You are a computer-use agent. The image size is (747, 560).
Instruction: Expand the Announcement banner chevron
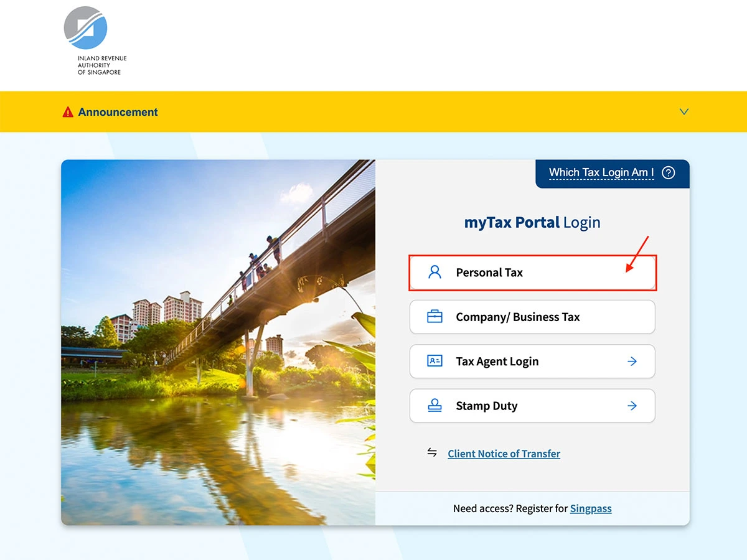click(684, 112)
